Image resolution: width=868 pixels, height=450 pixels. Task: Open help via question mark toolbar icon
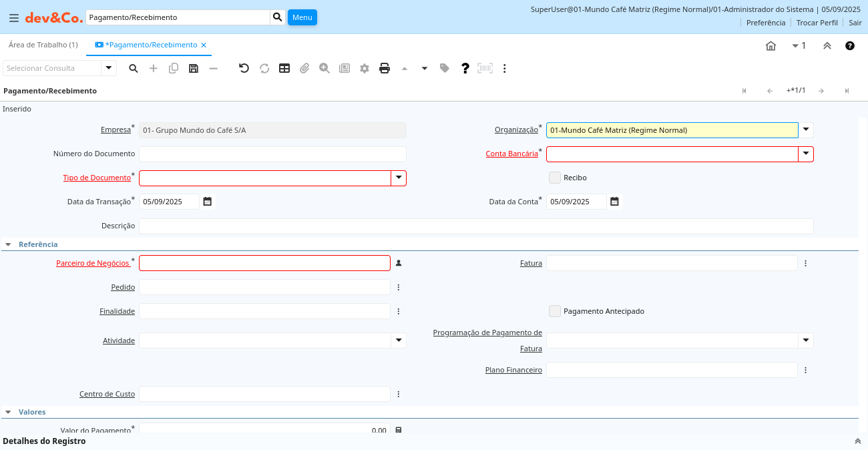(x=465, y=68)
